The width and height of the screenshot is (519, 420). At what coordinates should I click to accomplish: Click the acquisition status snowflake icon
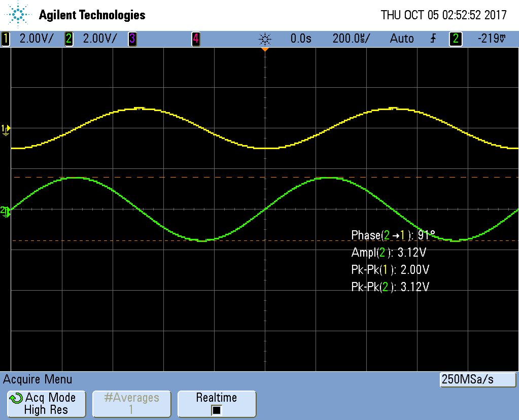(265, 39)
